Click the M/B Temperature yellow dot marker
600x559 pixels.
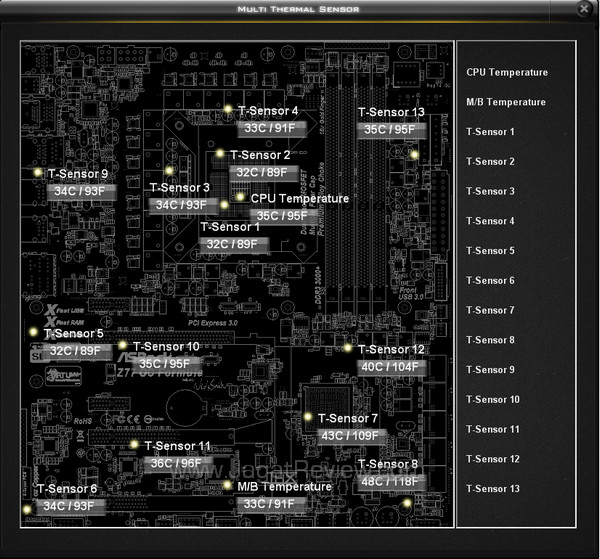228,486
